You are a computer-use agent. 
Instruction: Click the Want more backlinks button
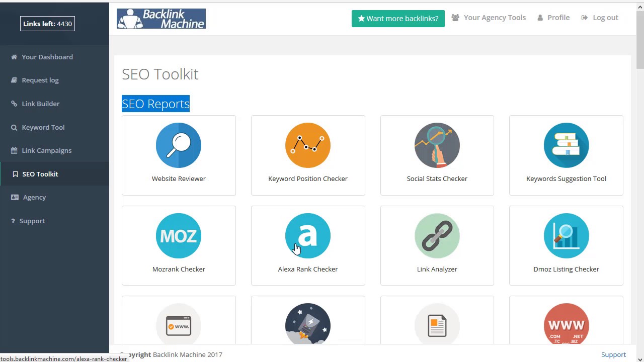coord(398,19)
